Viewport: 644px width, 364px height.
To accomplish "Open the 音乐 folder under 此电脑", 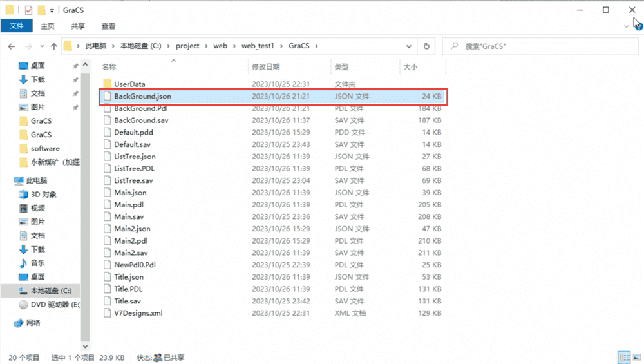I will (x=37, y=263).
